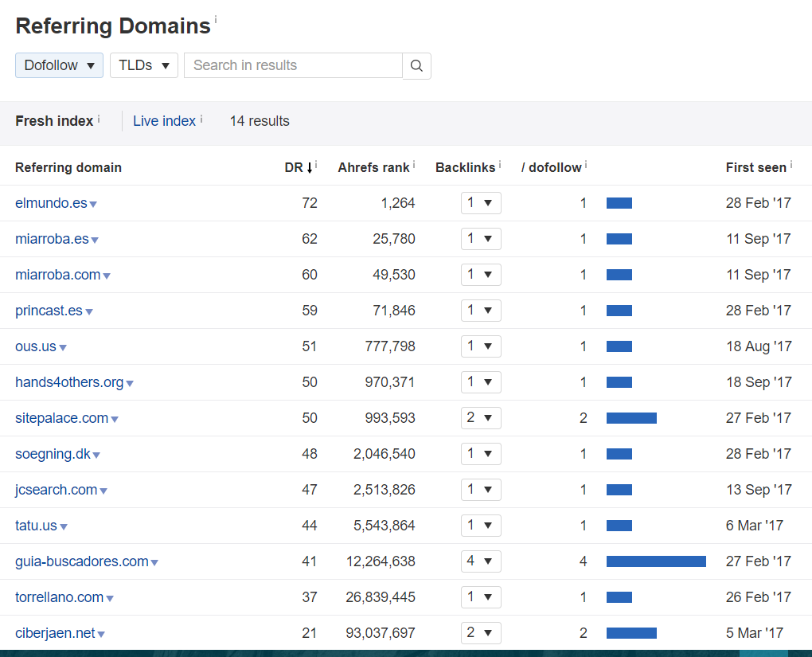Screen dimensions: 812x657
Task: Open the tatu.us domain link
Action: point(37,526)
